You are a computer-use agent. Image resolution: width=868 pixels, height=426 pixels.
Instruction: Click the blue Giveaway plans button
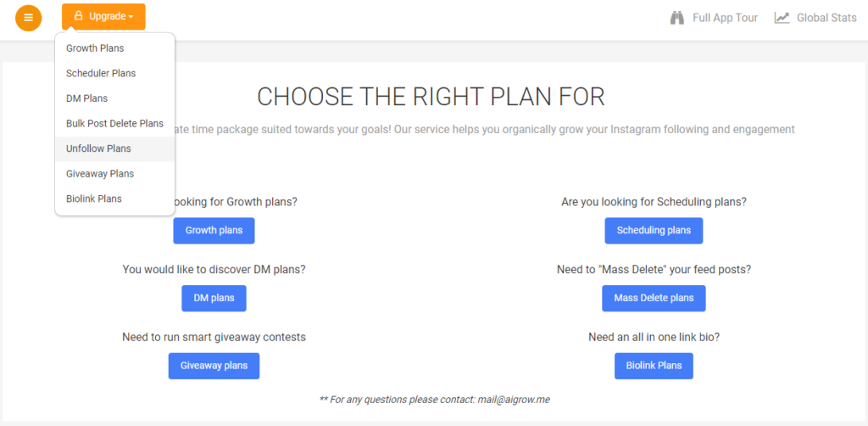[214, 366]
